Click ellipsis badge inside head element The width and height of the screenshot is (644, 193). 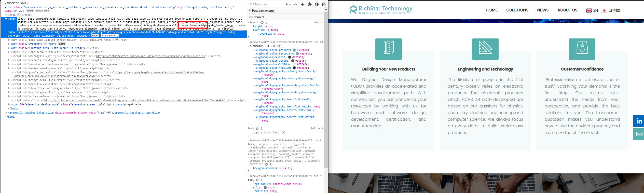coord(19,15)
